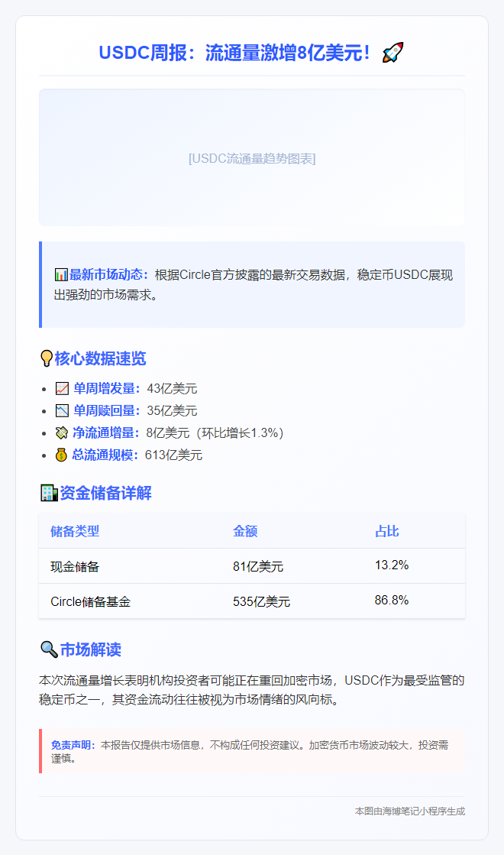Click the 86.8% table cell
The image size is (504, 855).
pyautogui.click(x=392, y=600)
